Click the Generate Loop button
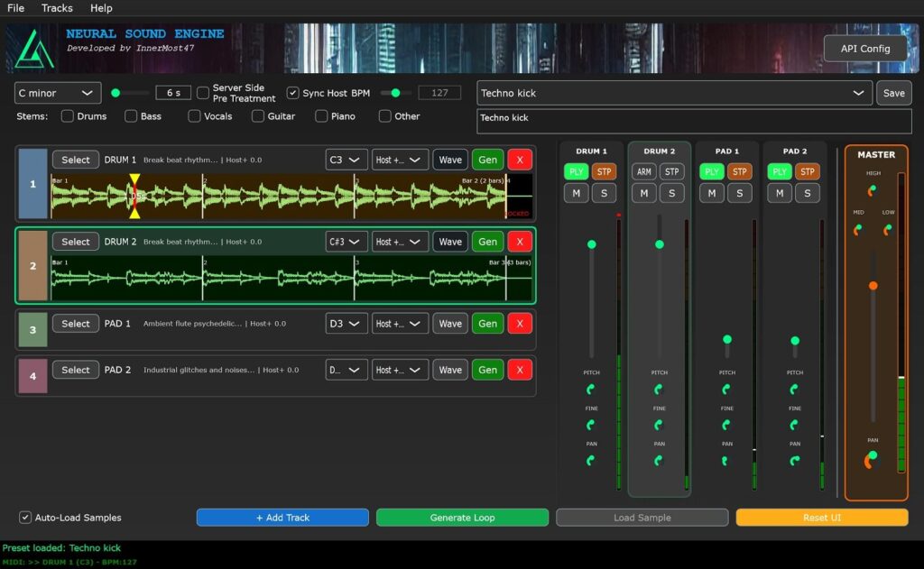 [x=462, y=517]
